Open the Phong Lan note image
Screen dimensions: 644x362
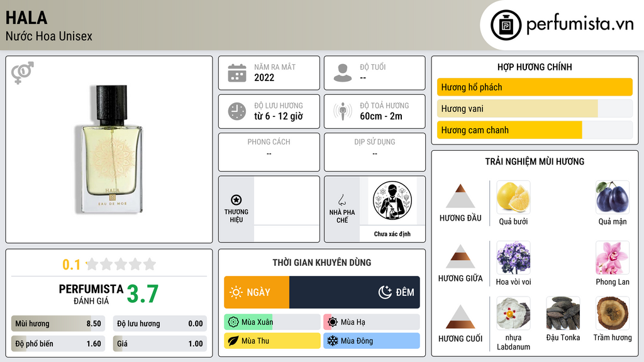[613, 257]
